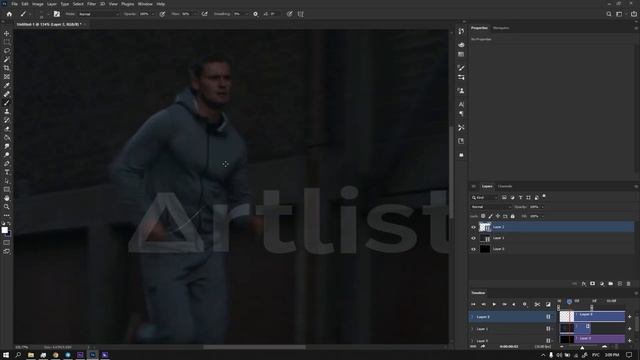The image size is (640, 360).
Task: Toggle layer filtering on or off
Action: click(544, 197)
